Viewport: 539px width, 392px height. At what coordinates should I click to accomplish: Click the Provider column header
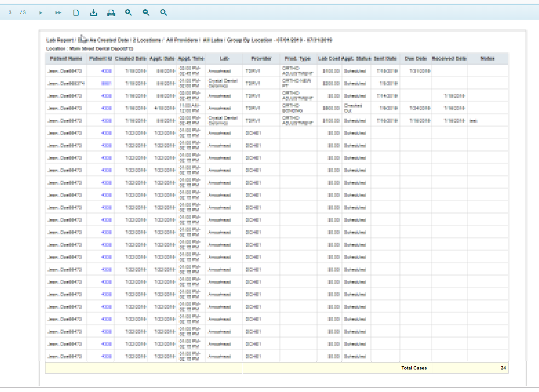point(261,59)
